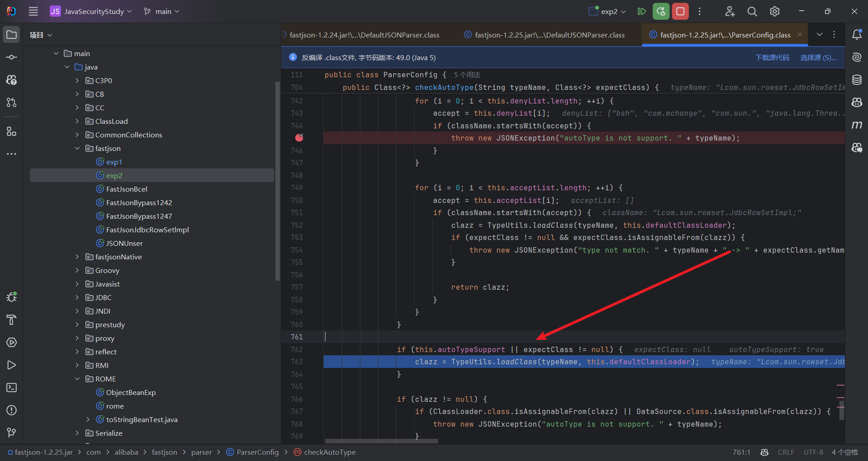This screenshot has width=868, height=461.
Task: Click fastjson-1.2.25.jar breadcrumb
Action: tap(43, 452)
